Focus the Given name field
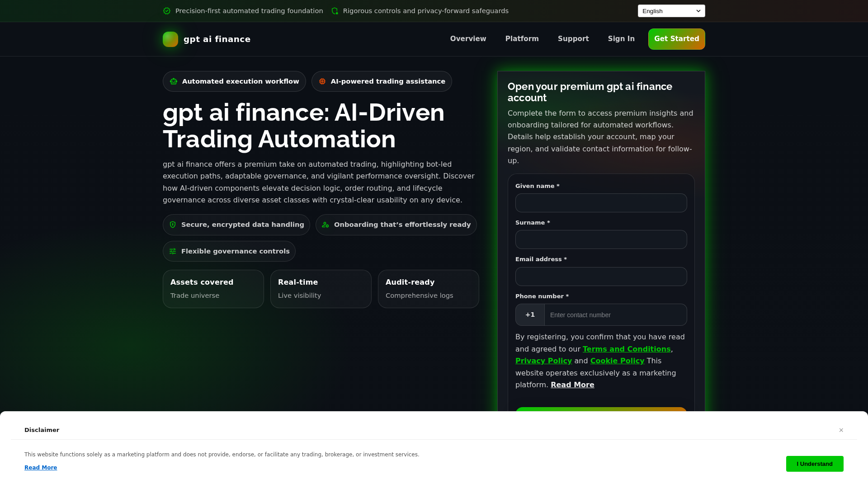868x488 pixels. (x=601, y=203)
